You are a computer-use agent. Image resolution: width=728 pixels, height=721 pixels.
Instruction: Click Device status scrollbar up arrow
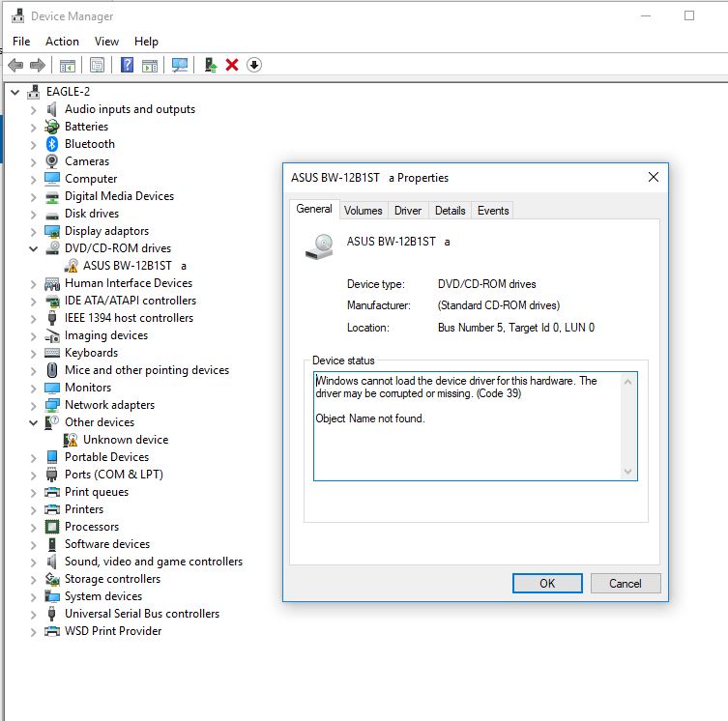(x=628, y=382)
